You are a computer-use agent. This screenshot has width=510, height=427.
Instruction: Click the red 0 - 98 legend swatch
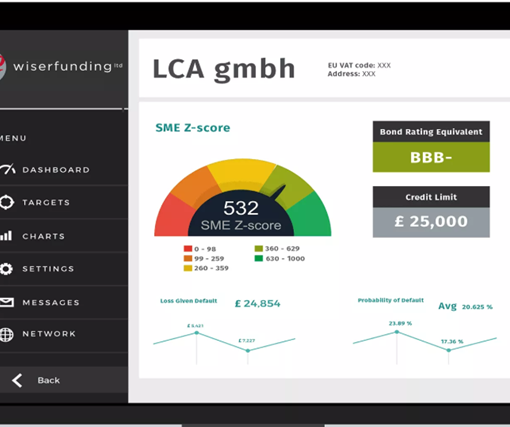188,249
